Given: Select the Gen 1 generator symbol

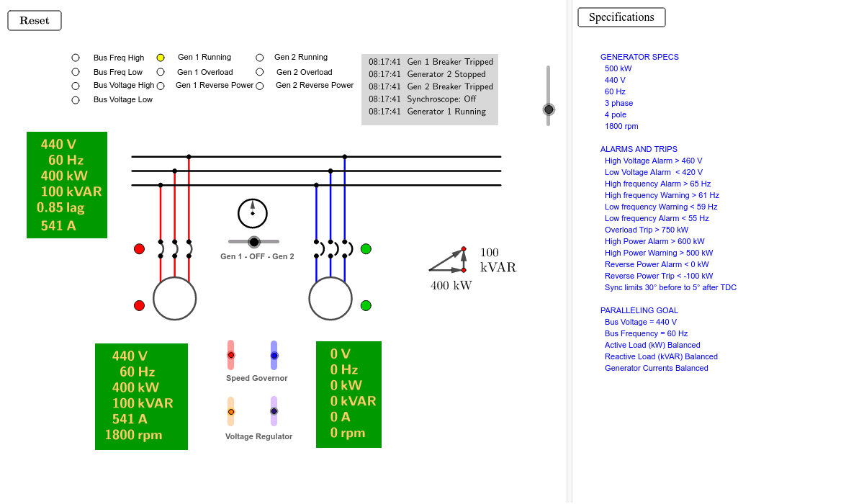Looking at the screenshot, I should pyautogui.click(x=174, y=297).
